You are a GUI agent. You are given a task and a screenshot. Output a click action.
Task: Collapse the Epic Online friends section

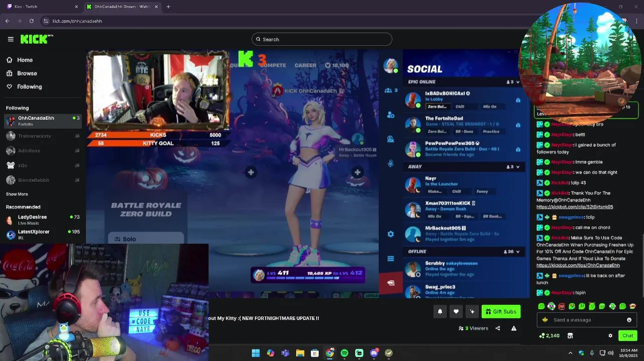click(x=518, y=82)
